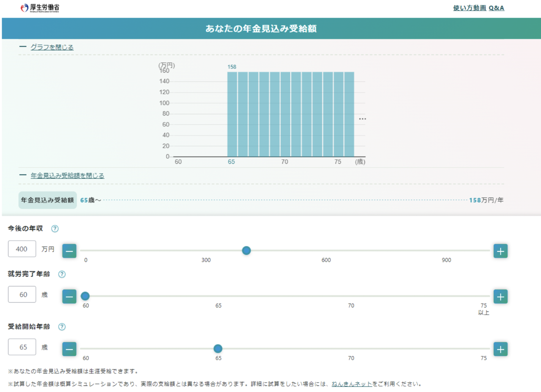Click 75 tick on 受給開始年齢 slider
This screenshot has width=541, height=392.
coord(484,358)
